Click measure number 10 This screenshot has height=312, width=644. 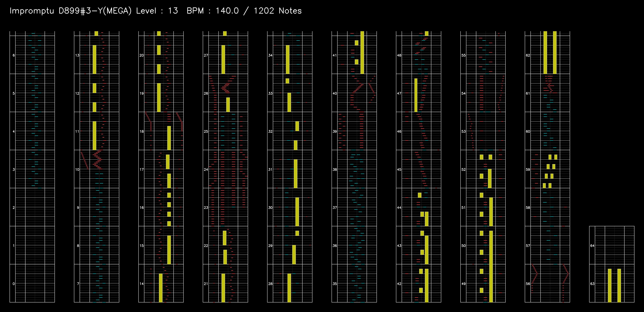[x=77, y=169]
